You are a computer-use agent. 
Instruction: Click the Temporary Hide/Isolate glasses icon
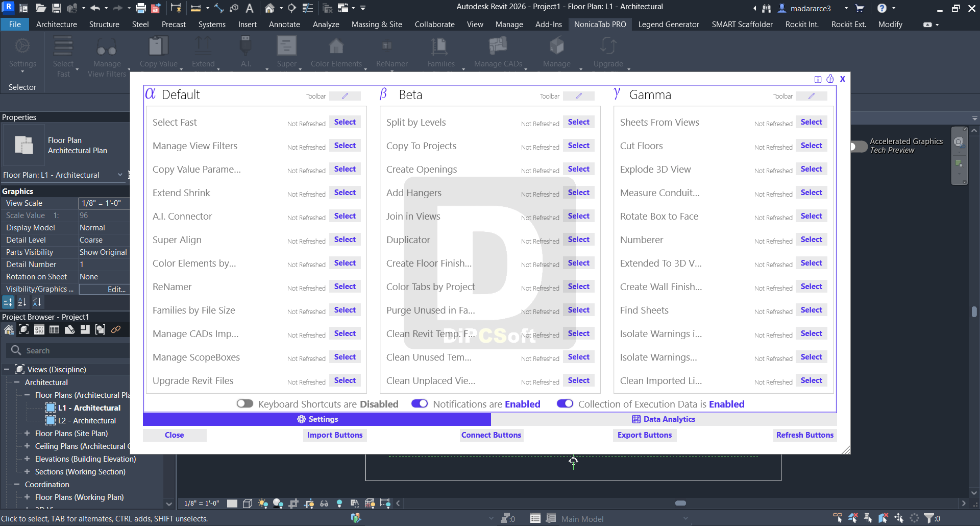coord(324,504)
